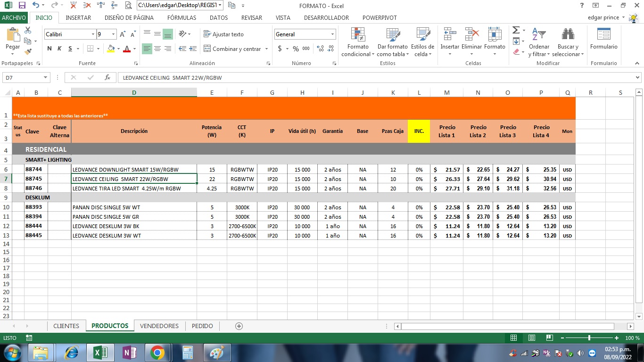Click the 100 % zoom level
Viewport: 644px width, 362px height.
(x=632, y=338)
